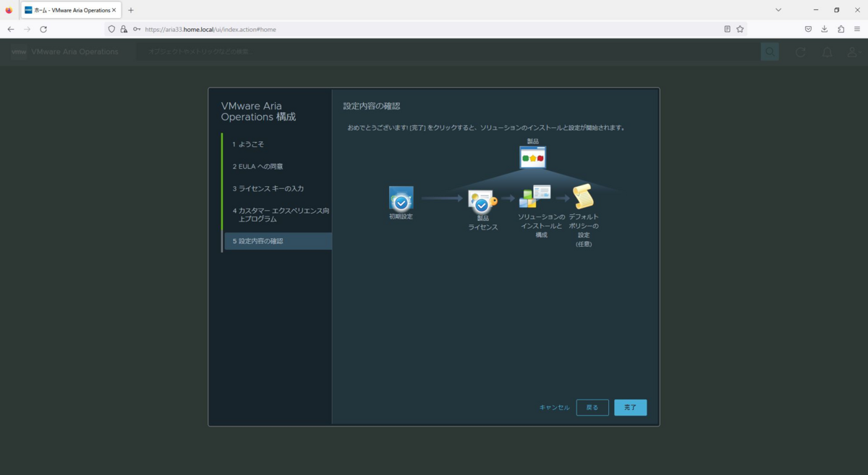Click the キャンセル cancel link
This screenshot has width=868, height=475.
(x=555, y=408)
